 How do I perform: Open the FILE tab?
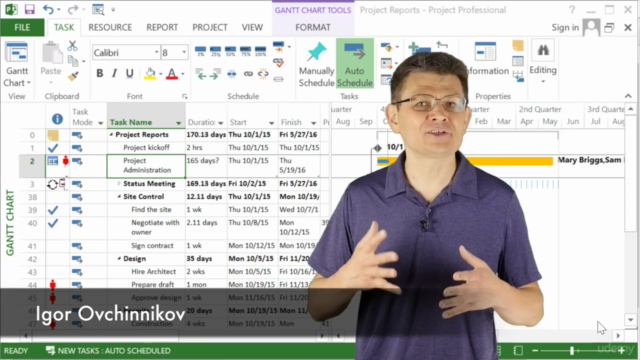pyautogui.click(x=22, y=27)
